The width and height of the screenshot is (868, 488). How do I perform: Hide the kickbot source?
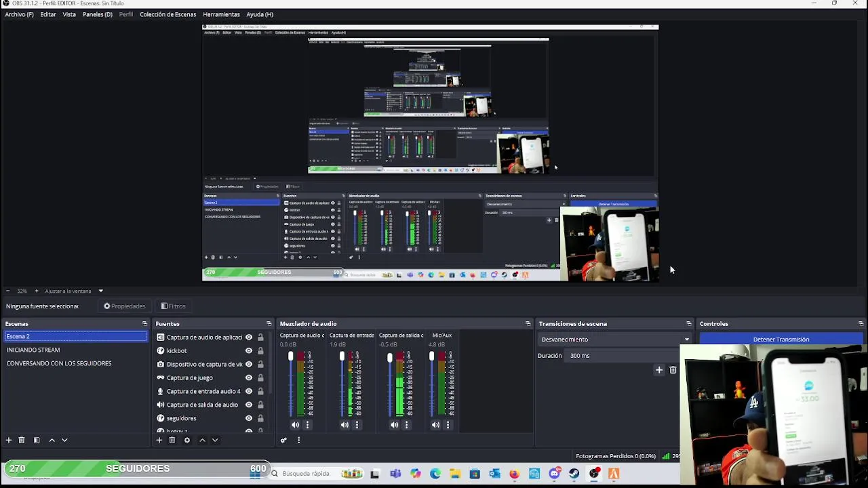point(249,350)
